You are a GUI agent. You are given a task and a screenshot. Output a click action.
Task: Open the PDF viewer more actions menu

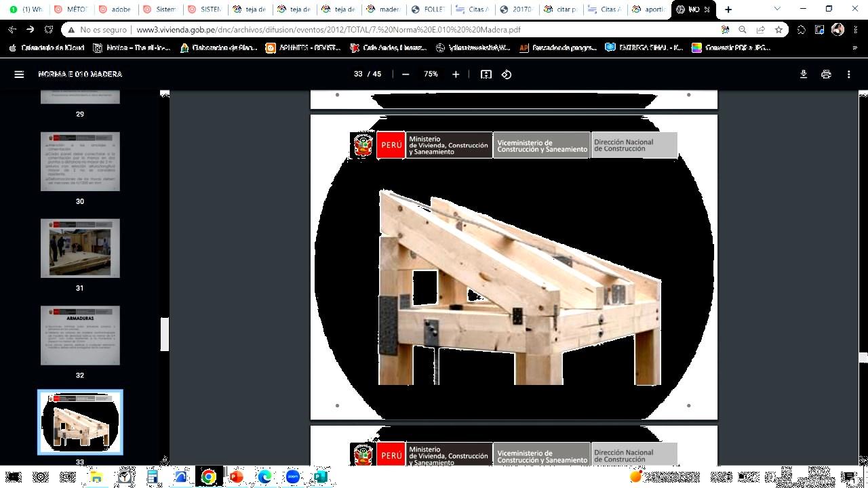click(x=848, y=75)
